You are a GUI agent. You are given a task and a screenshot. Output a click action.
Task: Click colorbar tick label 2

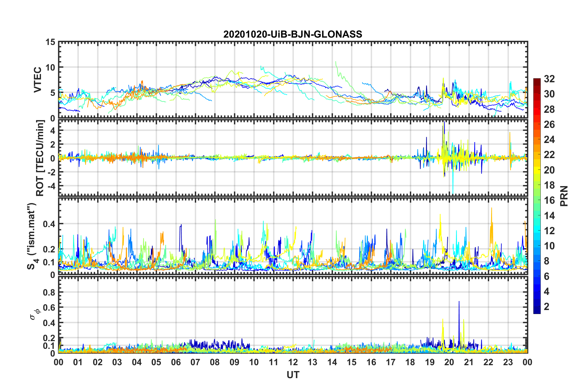tap(546, 307)
